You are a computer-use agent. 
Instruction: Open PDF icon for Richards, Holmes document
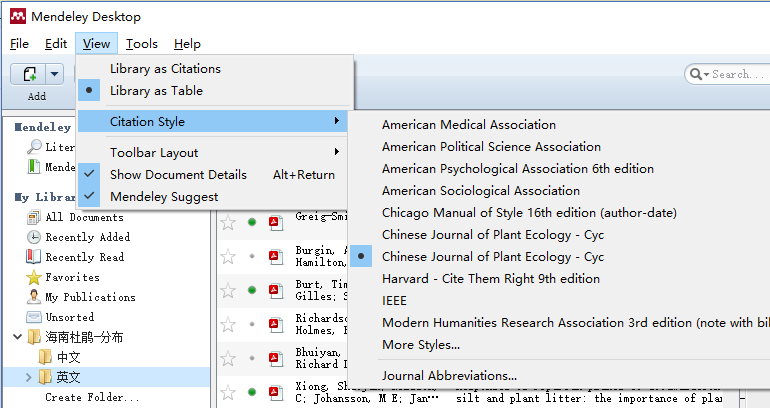(x=275, y=325)
